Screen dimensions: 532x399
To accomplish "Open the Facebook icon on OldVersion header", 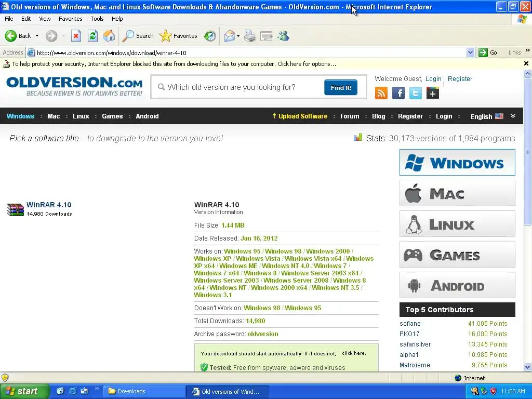I will pos(398,93).
